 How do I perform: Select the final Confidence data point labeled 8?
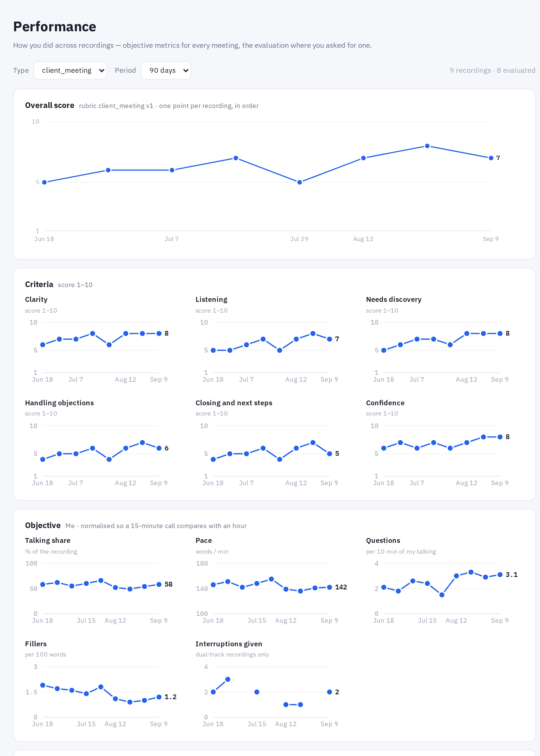(x=500, y=437)
